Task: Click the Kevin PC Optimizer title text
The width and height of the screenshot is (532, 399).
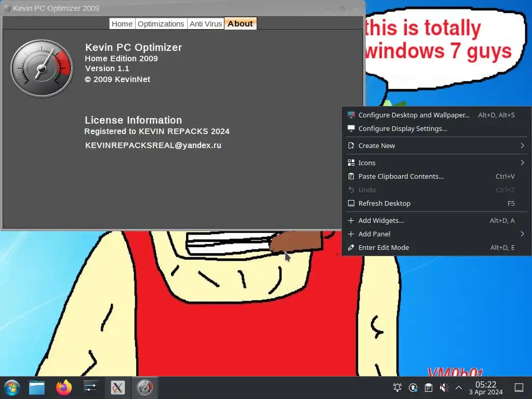Action: (x=134, y=47)
